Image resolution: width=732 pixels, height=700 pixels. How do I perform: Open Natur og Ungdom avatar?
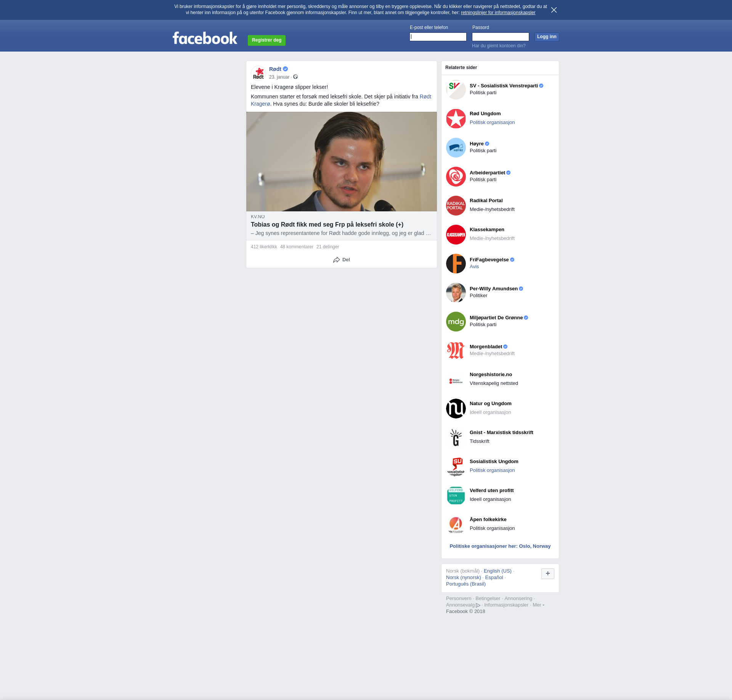(456, 409)
